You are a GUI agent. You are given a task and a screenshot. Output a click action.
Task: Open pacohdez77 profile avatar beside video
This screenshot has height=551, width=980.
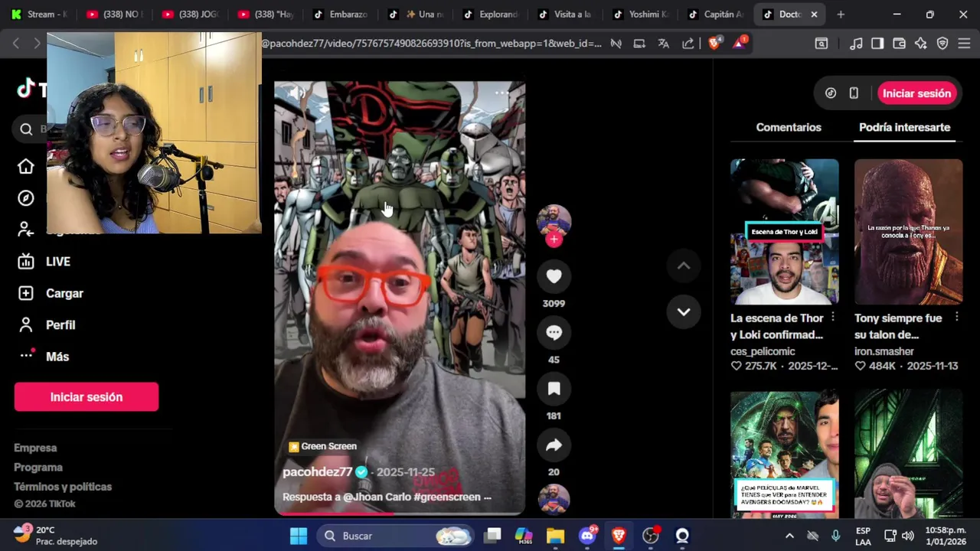tap(554, 221)
